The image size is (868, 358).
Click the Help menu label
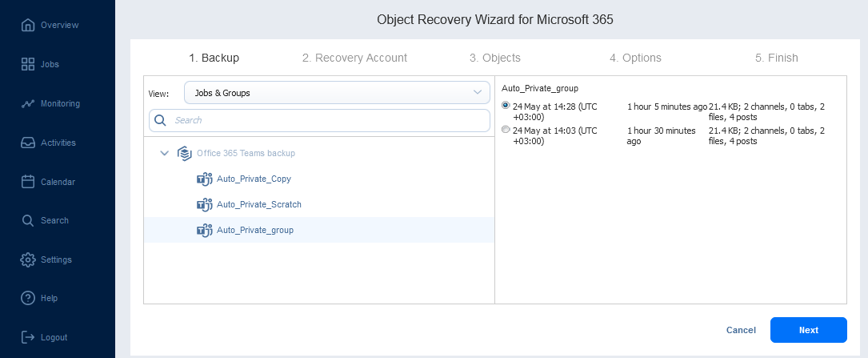click(x=49, y=298)
